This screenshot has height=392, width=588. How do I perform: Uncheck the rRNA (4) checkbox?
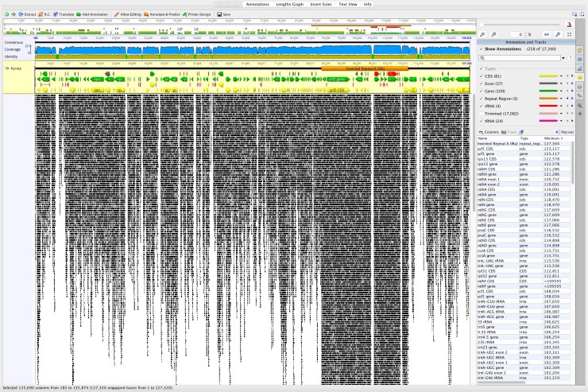pos(481,107)
